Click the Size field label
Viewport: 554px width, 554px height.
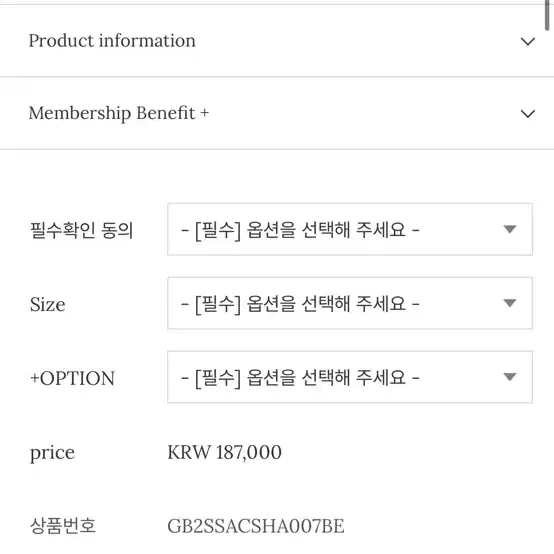click(x=48, y=304)
